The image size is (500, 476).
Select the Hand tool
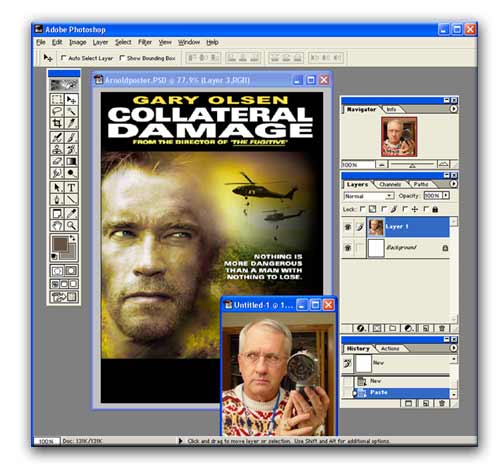click(x=57, y=226)
